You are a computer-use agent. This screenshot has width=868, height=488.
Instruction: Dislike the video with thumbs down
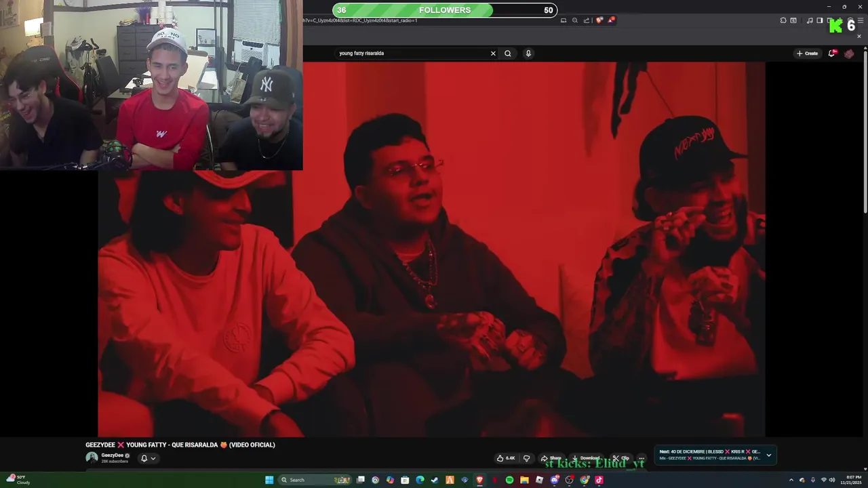pyautogui.click(x=526, y=458)
